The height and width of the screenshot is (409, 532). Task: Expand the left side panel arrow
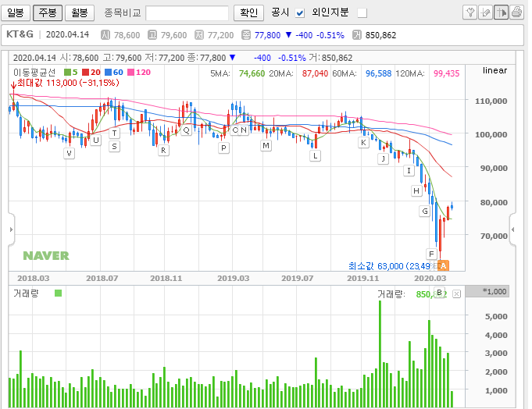11,229
